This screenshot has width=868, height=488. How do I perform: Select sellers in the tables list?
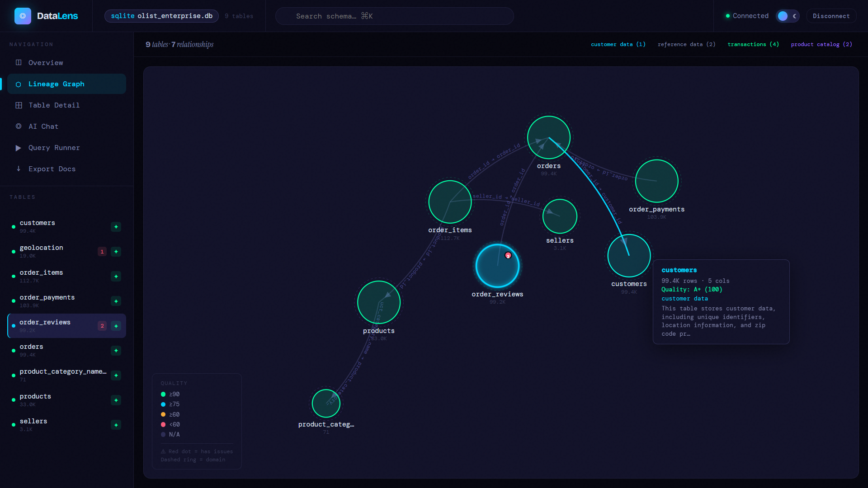(x=66, y=425)
